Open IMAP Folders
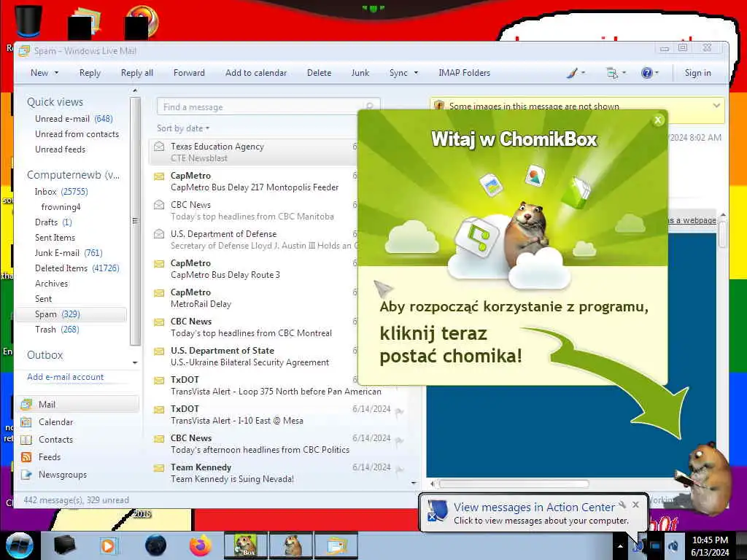This screenshot has height=560, width=747. 464,73
